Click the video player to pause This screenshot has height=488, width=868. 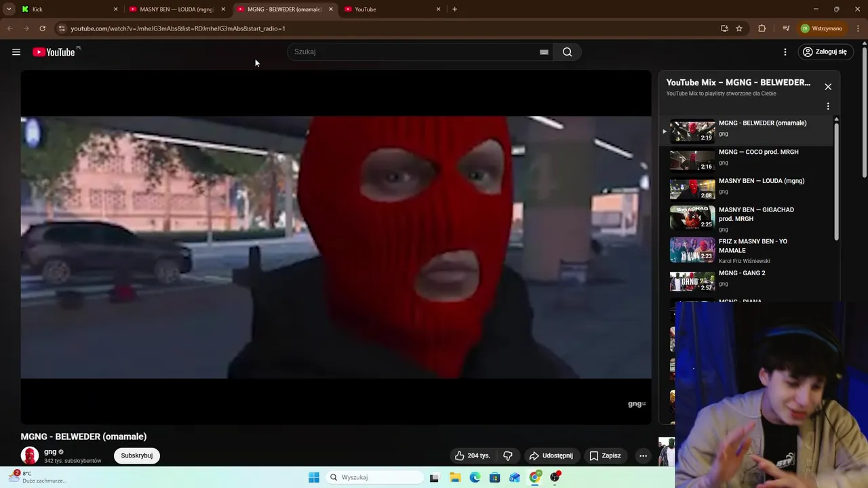click(336, 247)
